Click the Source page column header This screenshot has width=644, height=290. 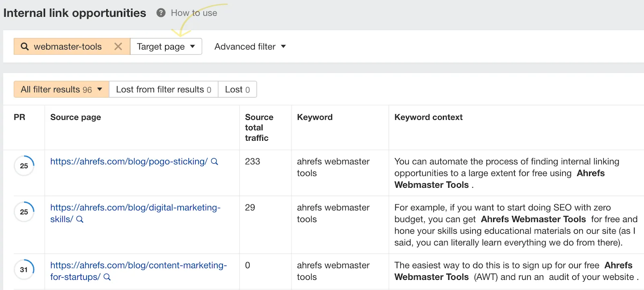[76, 117]
